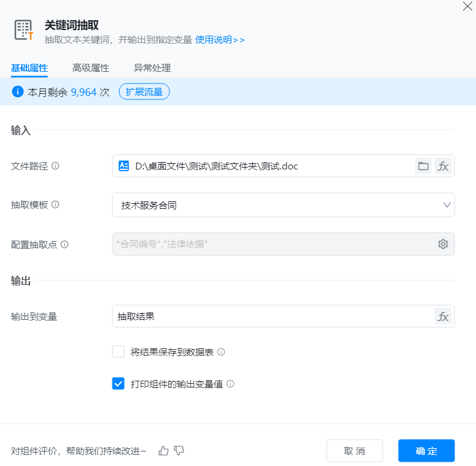The image size is (476, 466).
Task: Enable 将结果保存到数据表 checkbox
Action: [119, 352]
